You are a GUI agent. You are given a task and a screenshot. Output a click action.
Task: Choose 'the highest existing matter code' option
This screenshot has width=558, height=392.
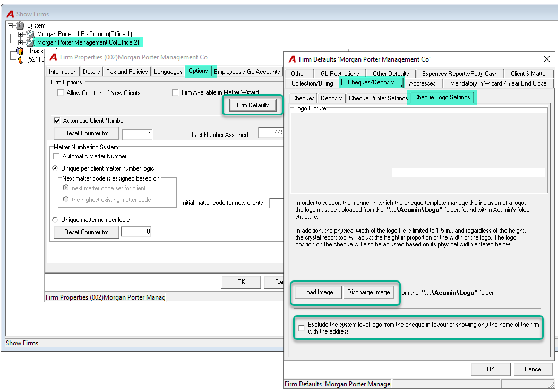point(65,199)
